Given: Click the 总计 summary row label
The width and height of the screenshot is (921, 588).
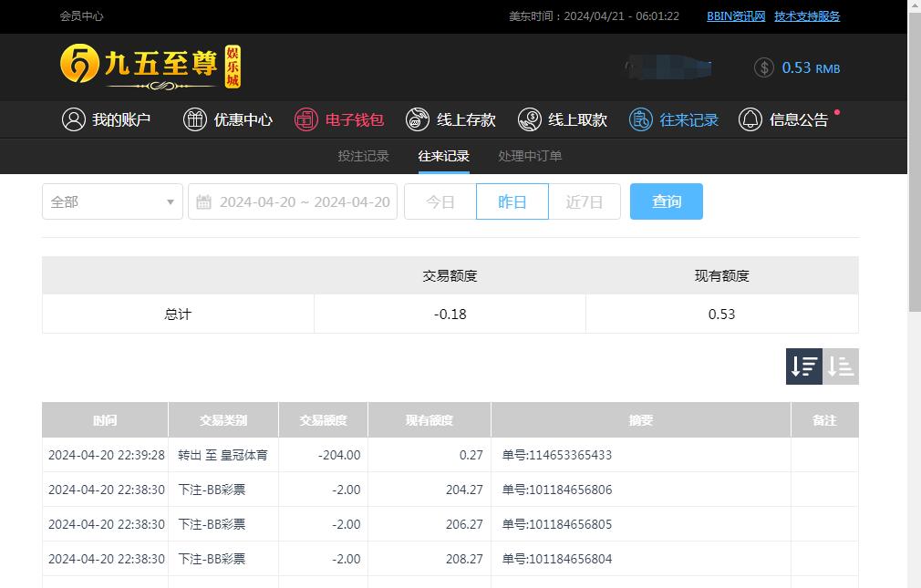Looking at the screenshot, I should [178, 315].
